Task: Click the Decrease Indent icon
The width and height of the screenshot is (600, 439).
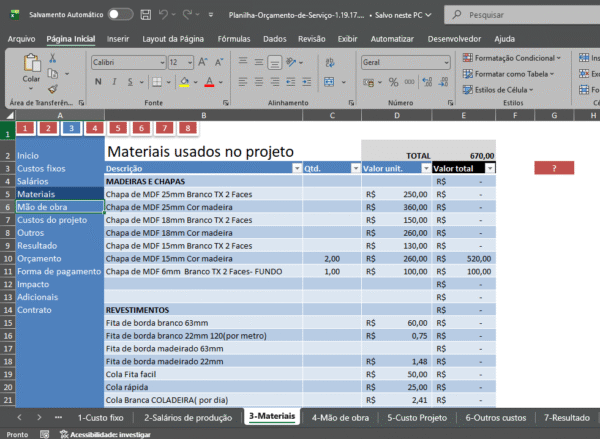Action: [290, 82]
